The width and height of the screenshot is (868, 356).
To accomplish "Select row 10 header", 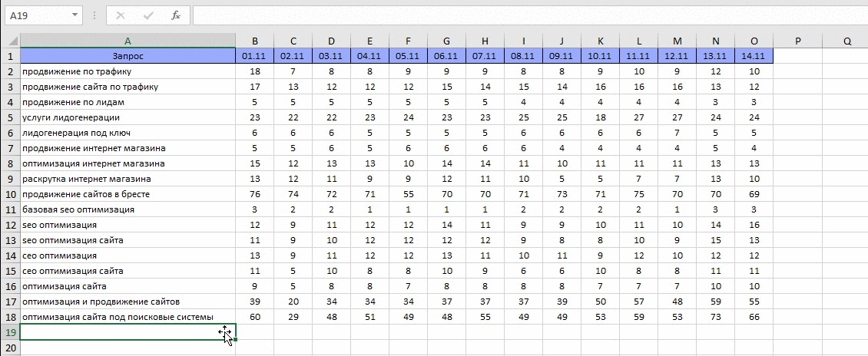I will (x=10, y=194).
